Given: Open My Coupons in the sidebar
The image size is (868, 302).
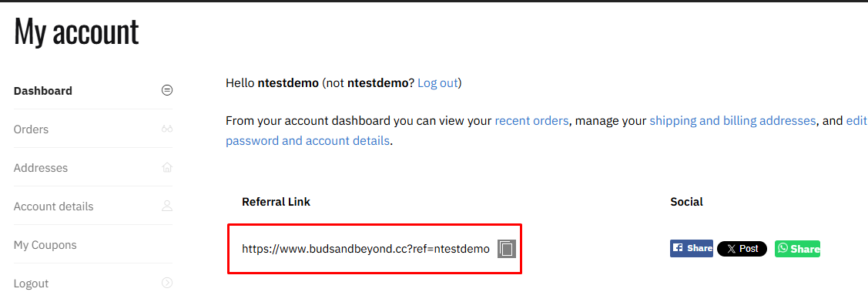Looking at the screenshot, I should pos(93,245).
